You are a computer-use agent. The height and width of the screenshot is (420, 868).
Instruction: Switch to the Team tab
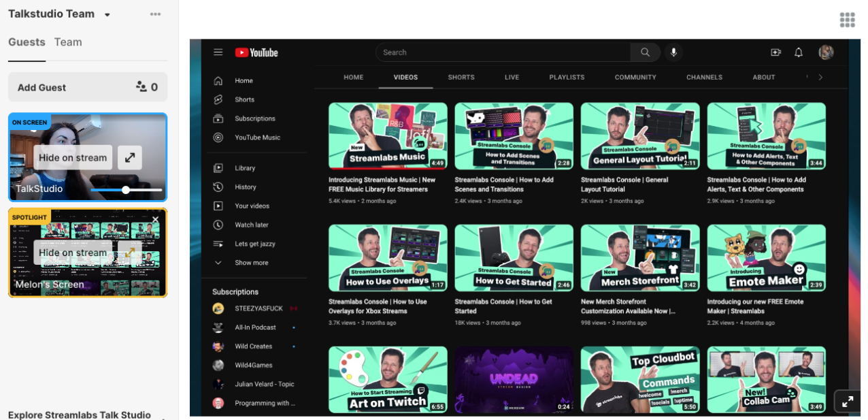(x=68, y=42)
